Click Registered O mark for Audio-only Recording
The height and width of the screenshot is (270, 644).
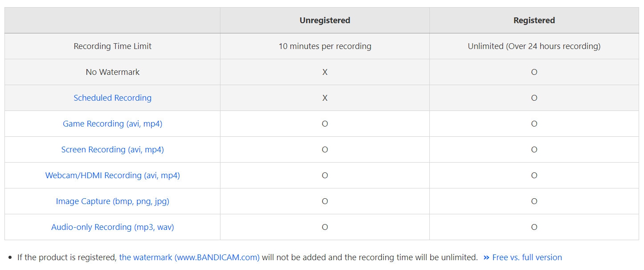tap(534, 227)
